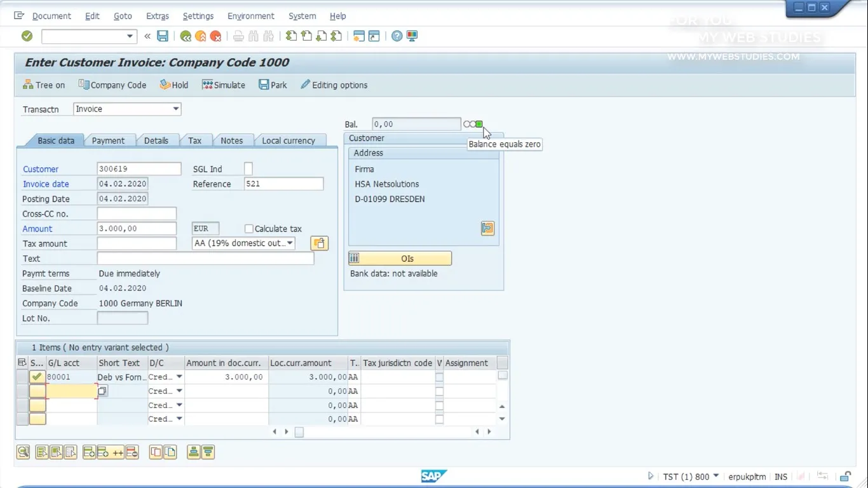868x488 pixels.
Task: Tick the SGL Ind checkbox
Action: [x=248, y=168]
